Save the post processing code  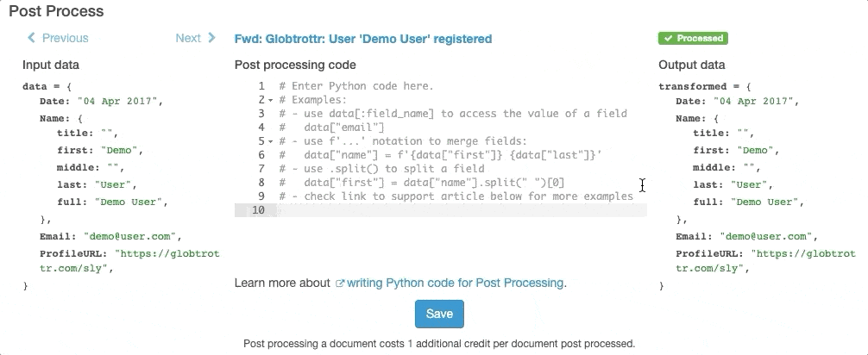[439, 314]
